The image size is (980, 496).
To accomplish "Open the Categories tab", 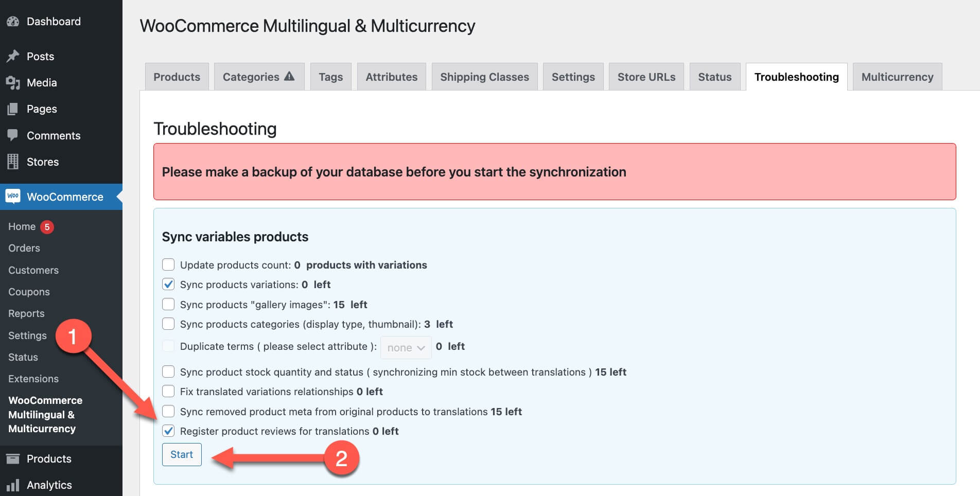I will pyautogui.click(x=259, y=77).
